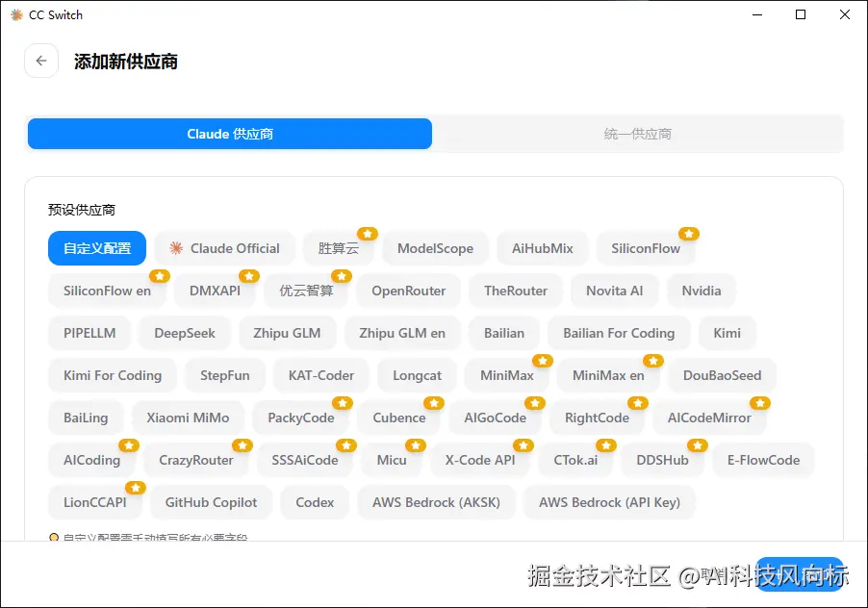This screenshot has height=608, width=868.
Task: Select the Claude 供应商 tab
Action: [x=228, y=135]
